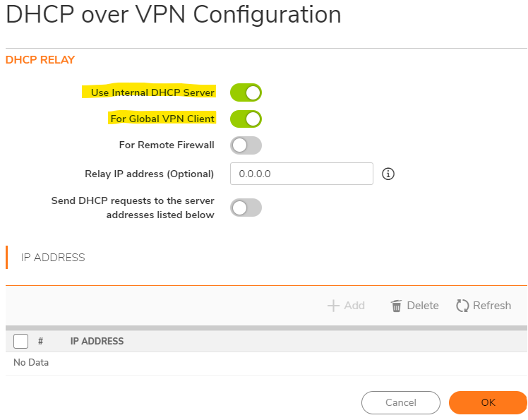
Task: Click the IP ADDRESS table column header
Action: 97,341
